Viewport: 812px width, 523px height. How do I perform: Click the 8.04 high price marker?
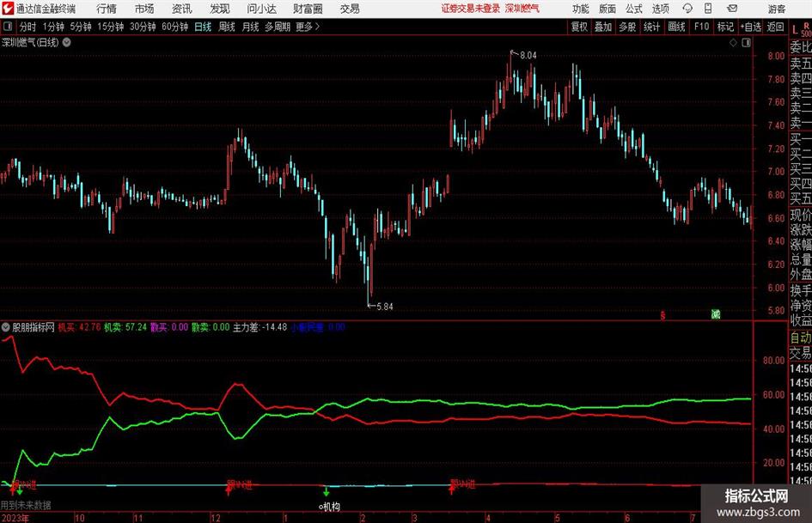coord(528,56)
